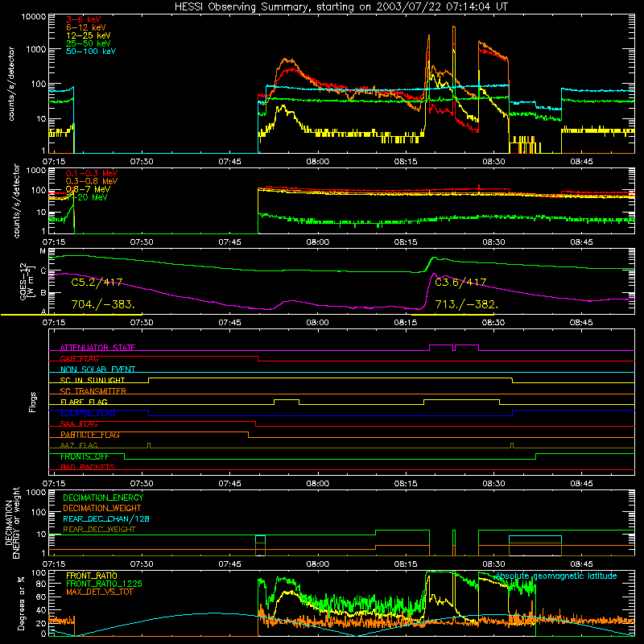
Task: Click the olive flag label below PARTICLE_FLAG
Action: pos(79,446)
